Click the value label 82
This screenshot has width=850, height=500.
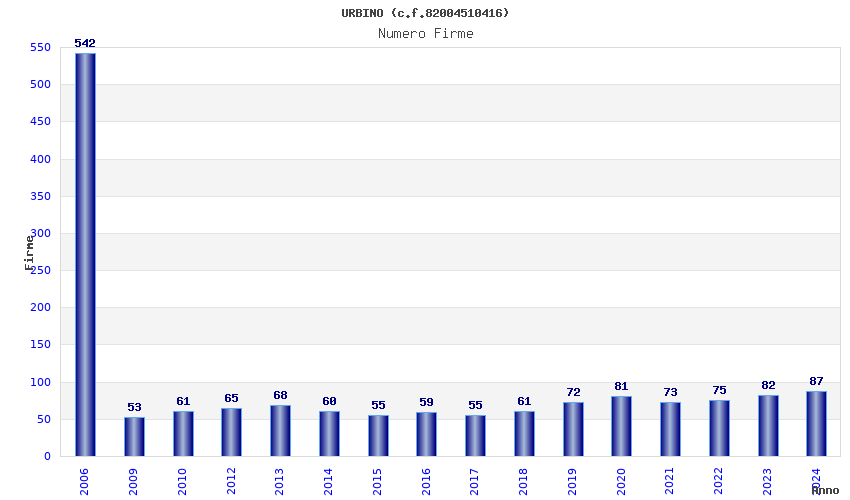click(x=768, y=385)
